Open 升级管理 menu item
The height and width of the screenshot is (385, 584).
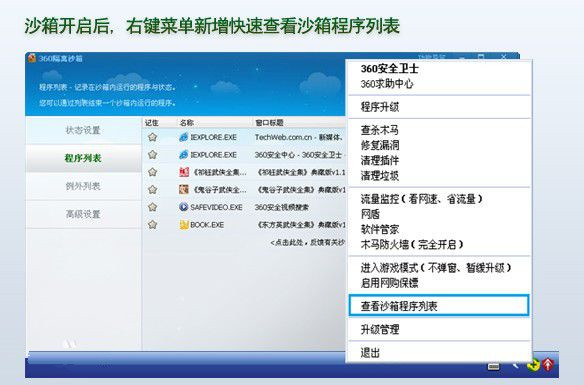(x=380, y=330)
